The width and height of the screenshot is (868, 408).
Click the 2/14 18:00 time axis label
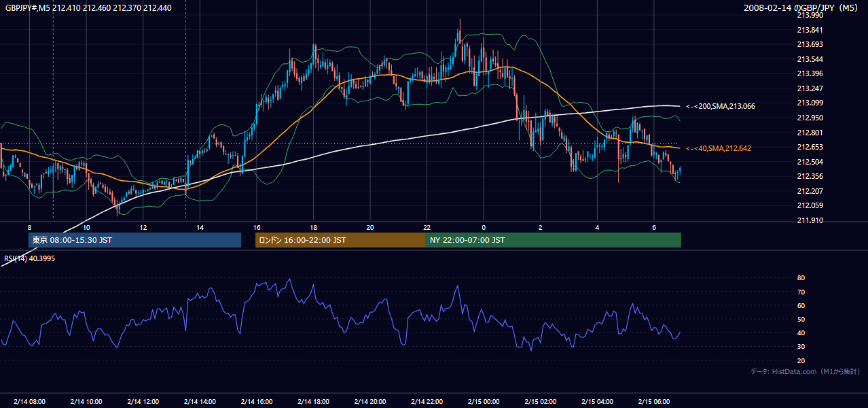tap(313, 401)
